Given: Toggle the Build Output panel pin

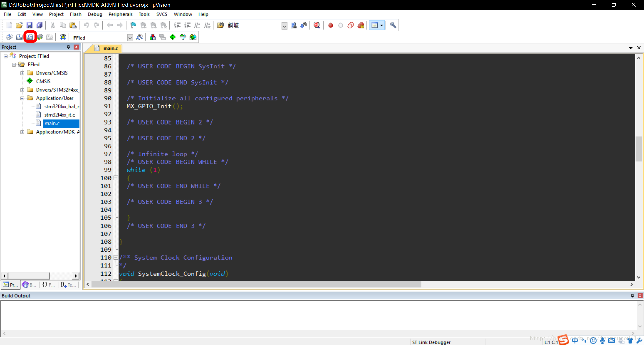Looking at the screenshot, I should [632, 296].
